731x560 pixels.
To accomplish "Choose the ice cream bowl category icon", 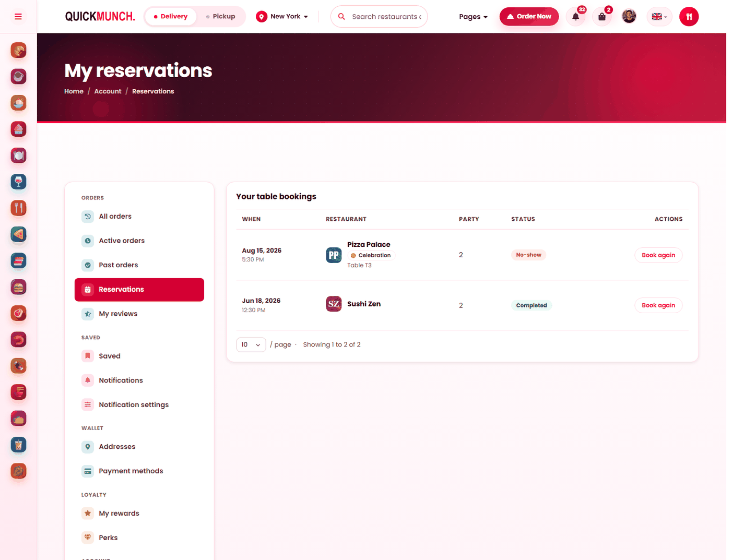I will click(x=18, y=103).
